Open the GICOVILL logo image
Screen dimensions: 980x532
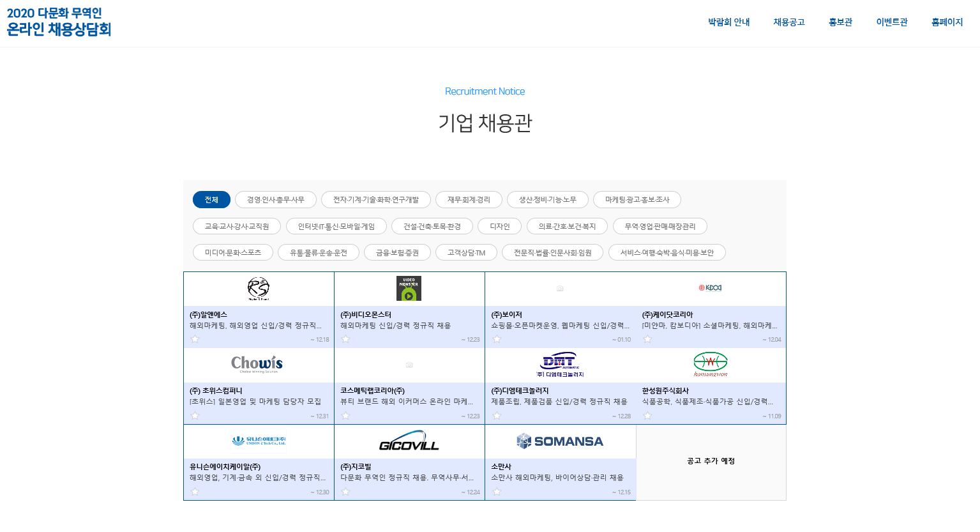click(x=409, y=441)
